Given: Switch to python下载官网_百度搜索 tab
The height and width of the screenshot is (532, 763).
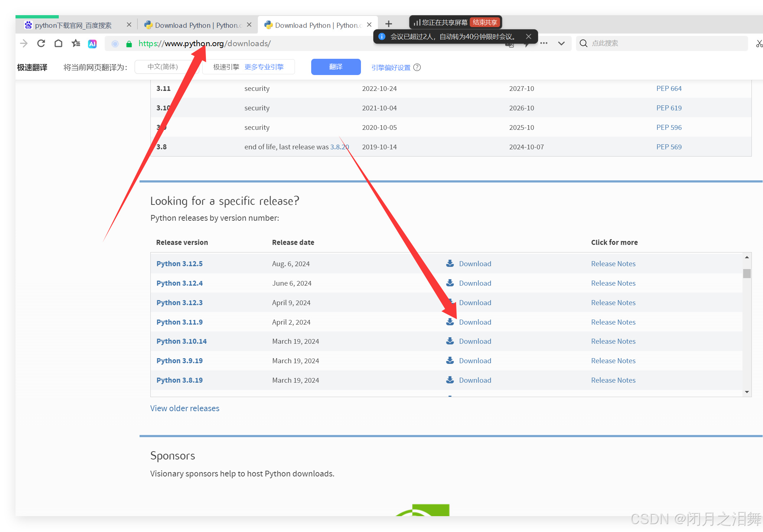Looking at the screenshot, I should click(x=73, y=25).
